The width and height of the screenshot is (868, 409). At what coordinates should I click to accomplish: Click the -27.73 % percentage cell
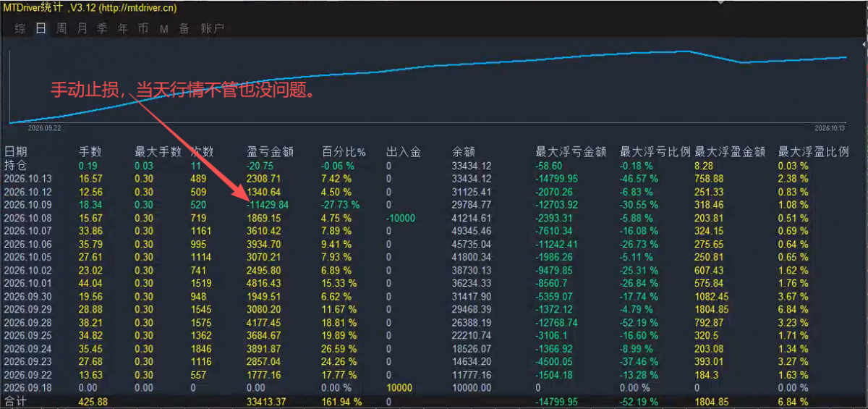[x=341, y=204]
